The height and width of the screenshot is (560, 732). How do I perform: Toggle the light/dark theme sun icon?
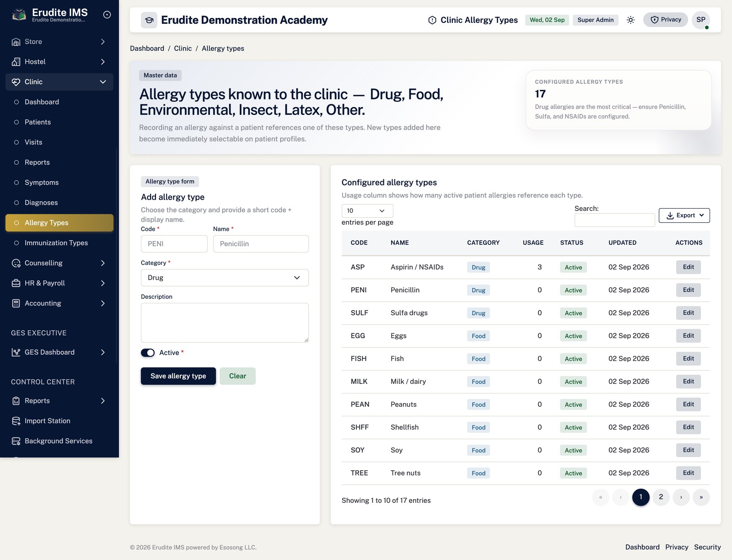click(x=630, y=20)
